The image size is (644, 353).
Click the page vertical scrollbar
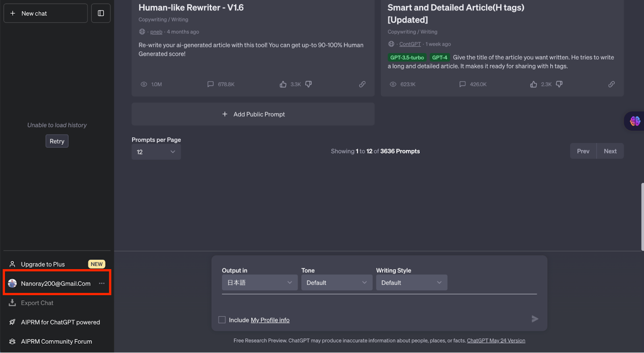pyautogui.click(x=642, y=217)
